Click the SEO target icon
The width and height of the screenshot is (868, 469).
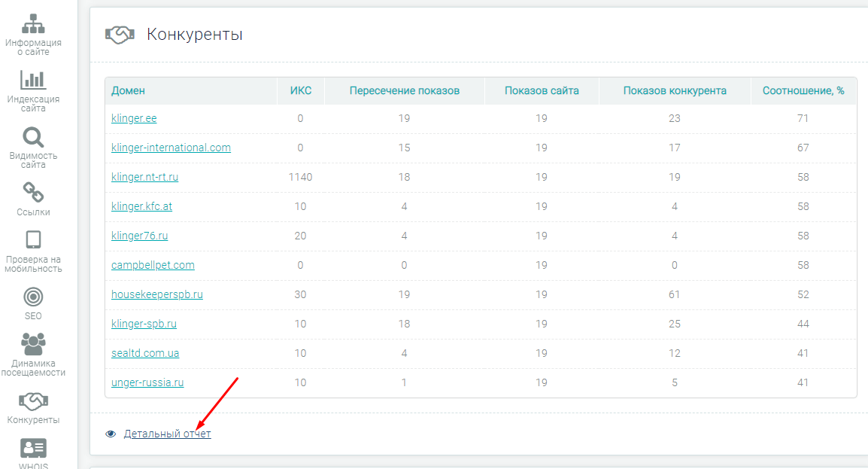33,297
